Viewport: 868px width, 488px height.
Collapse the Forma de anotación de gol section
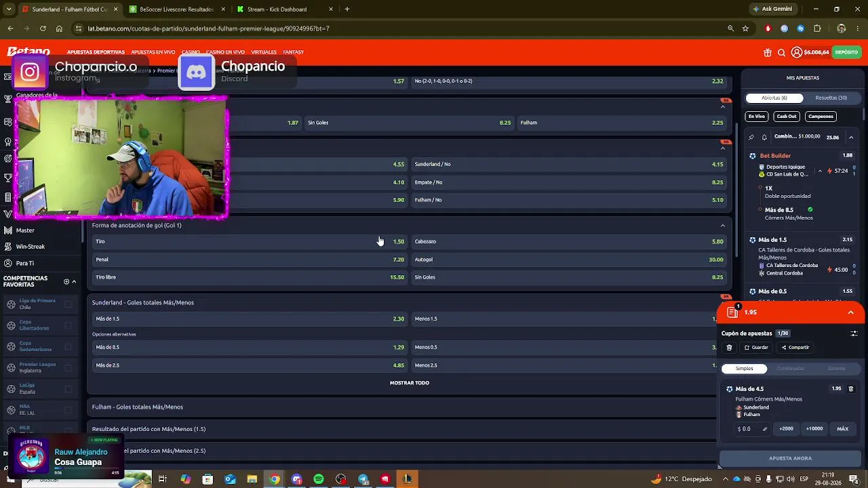point(722,226)
